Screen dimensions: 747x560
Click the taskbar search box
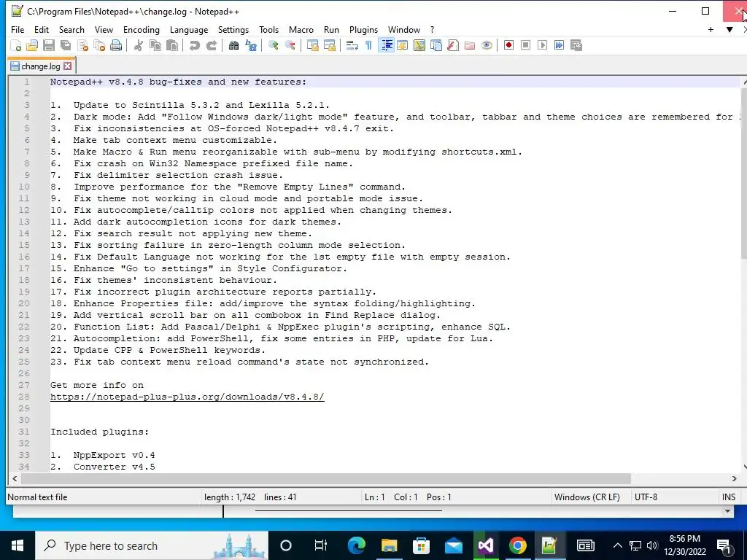click(152, 545)
